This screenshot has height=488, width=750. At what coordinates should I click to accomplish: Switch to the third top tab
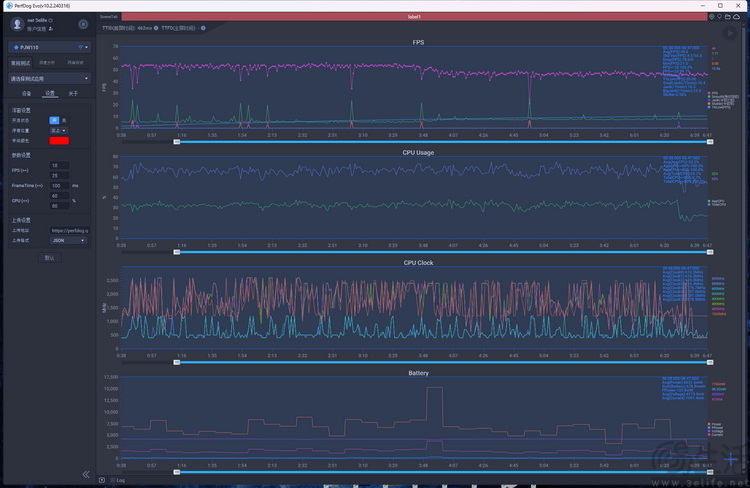76,63
